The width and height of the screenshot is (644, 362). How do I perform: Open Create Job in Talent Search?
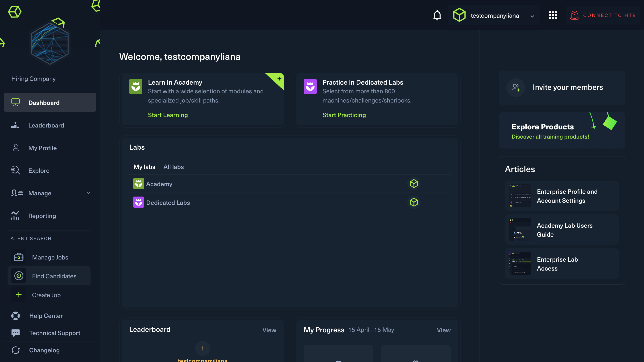[49, 295]
